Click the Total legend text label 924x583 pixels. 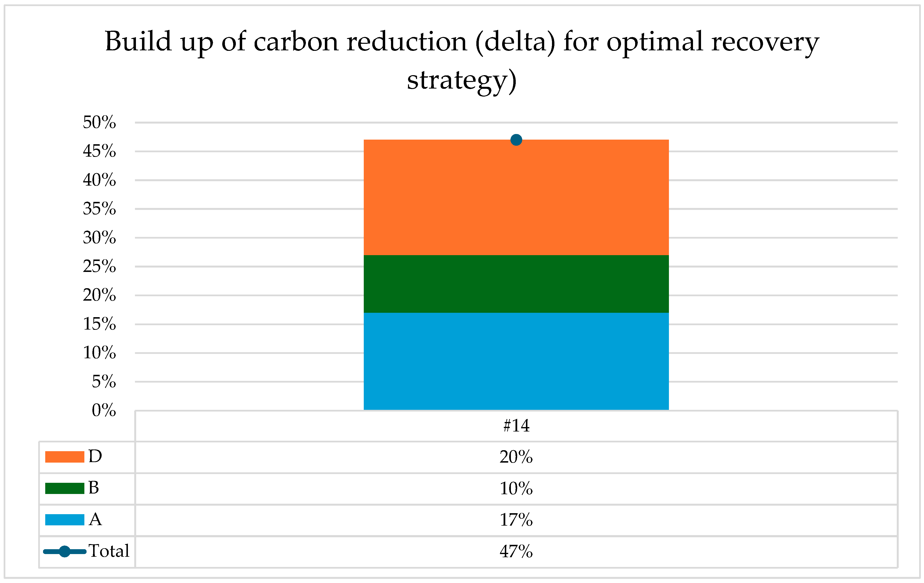tap(109, 551)
